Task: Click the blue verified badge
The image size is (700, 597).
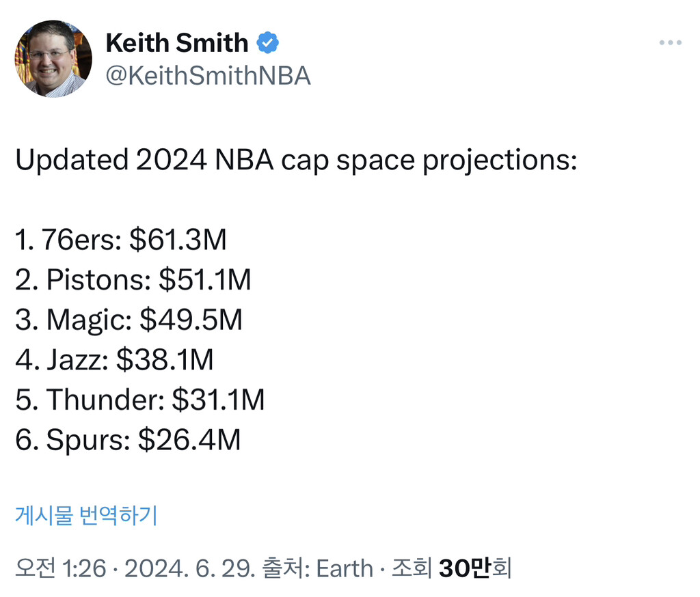Action: point(267,44)
